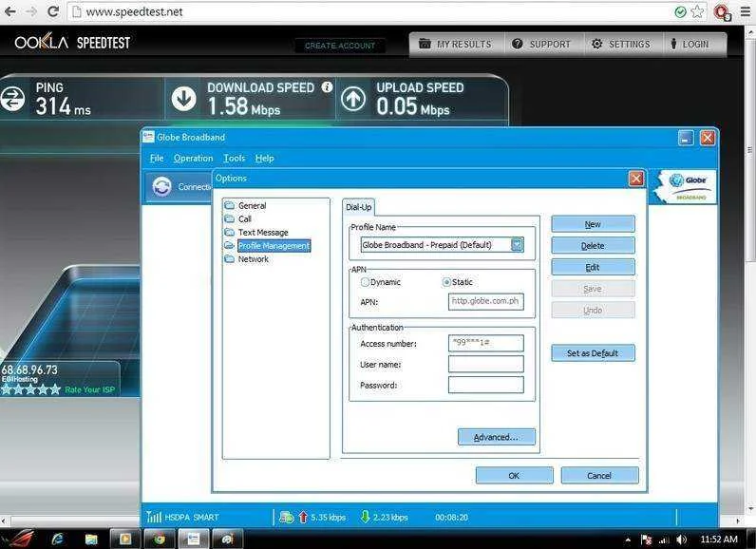756x549 pixels.
Task: Click the volume speaker tray icon
Action: pos(681,540)
